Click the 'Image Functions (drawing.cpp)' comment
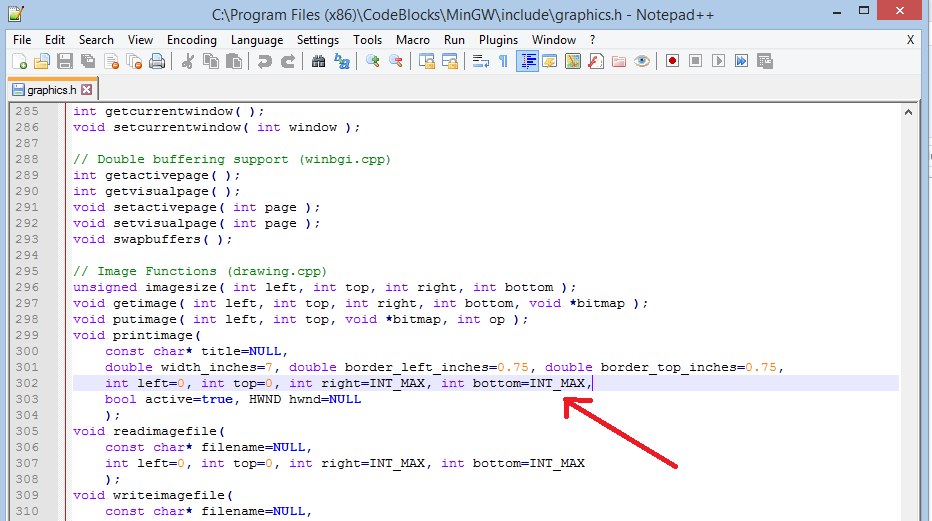The height and width of the screenshot is (521, 932). point(200,271)
